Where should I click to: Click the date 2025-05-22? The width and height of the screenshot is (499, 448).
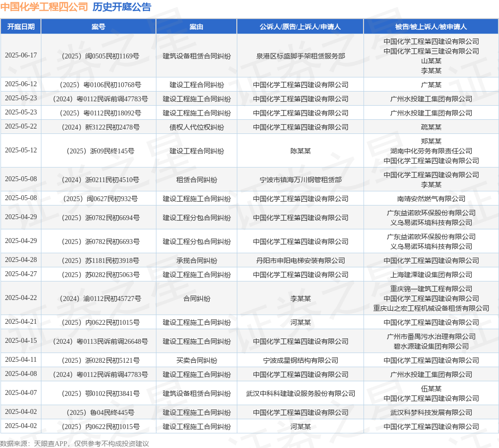21,127
